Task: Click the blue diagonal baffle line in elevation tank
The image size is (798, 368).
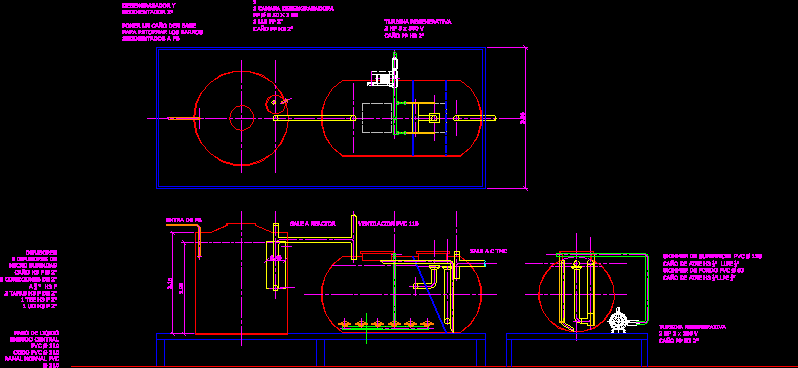Action: coord(432,299)
